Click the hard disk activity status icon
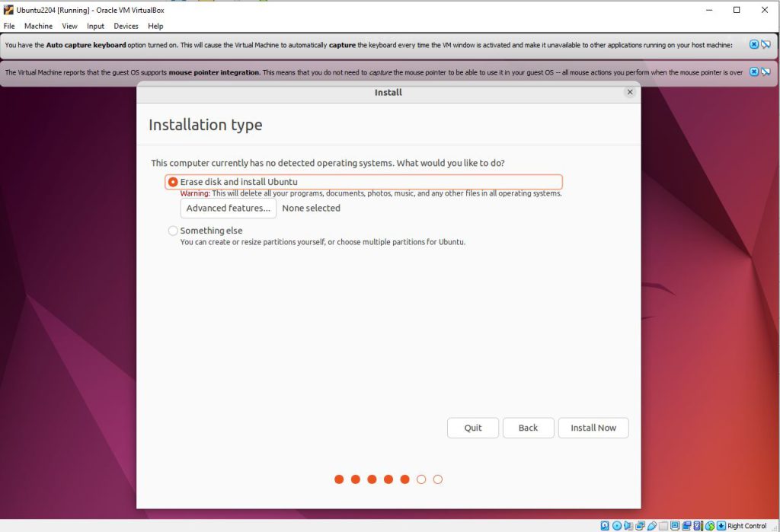780x532 pixels. [x=604, y=526]
